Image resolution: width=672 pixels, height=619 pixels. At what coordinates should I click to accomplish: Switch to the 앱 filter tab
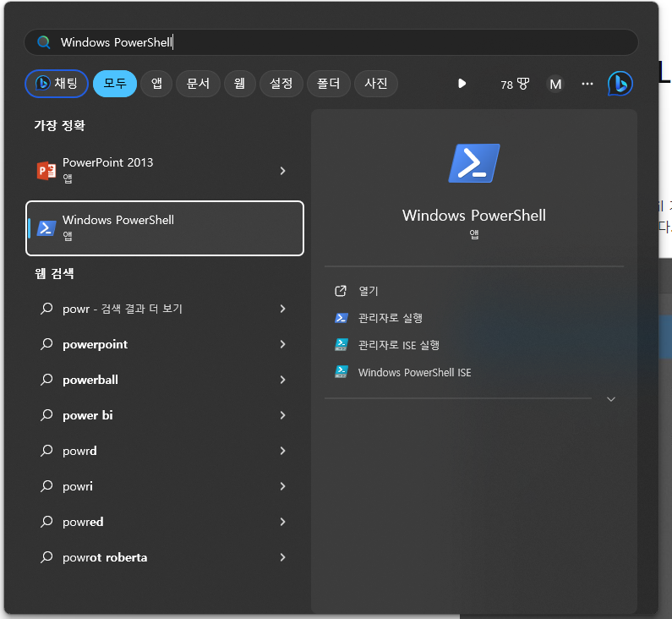click(156, 83)
